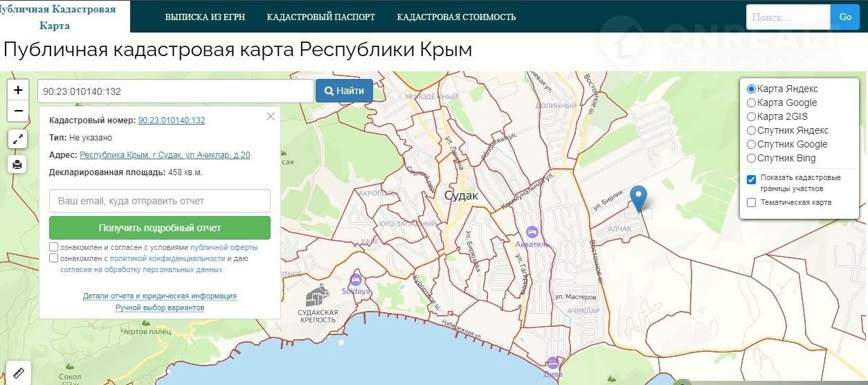Open Выписка из ЕГРН menu
The height and width of the screenshot is (385, 868).
(205, 17)
